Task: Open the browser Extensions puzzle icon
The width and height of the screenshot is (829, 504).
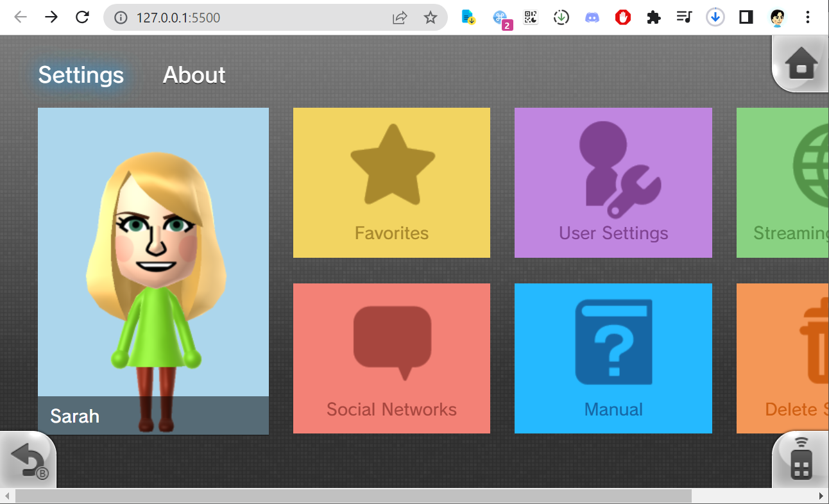Action: [x=653, y=17]
